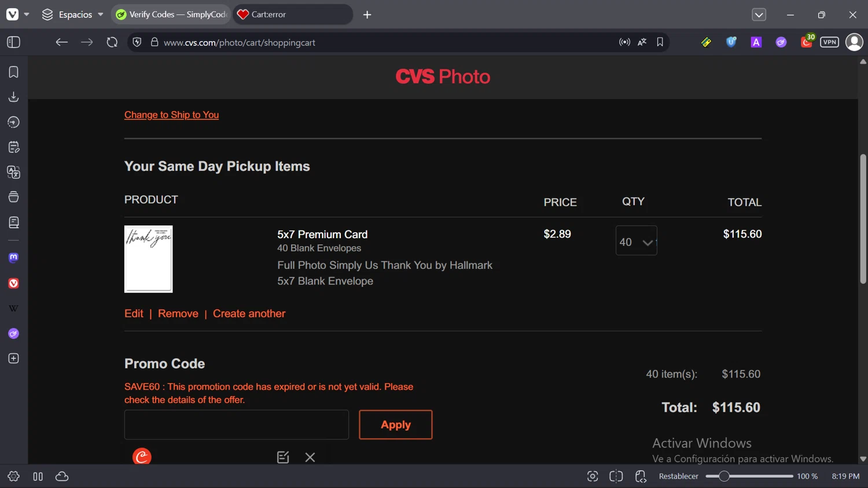The image size is (868, 488).
Task: Open the red extension with 30 badge
Action: pos(807,42)
